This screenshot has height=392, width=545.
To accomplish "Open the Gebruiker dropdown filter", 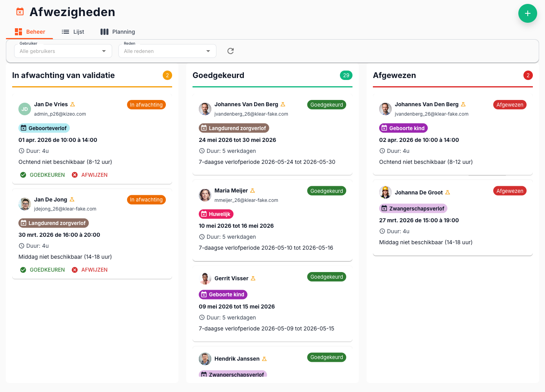I will click(x=63, y=51).
